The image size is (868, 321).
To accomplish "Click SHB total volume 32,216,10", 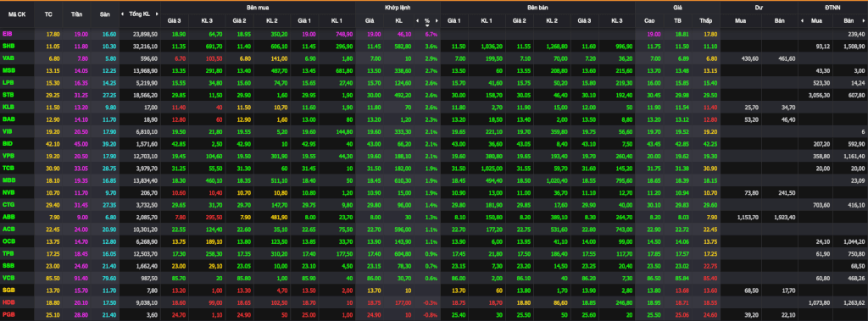I will pyautogui.click(x=146, y=46).
